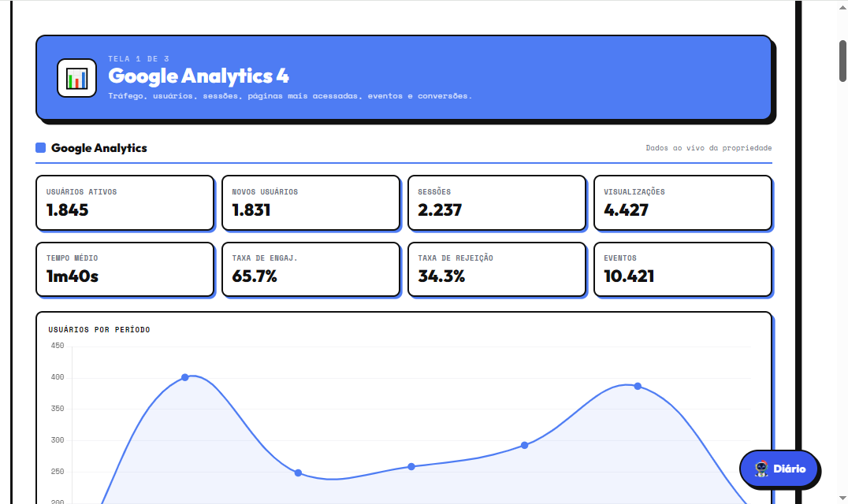The height and width of the screenshot is (504, 848).
Task: Click the vertical scrollbar thumb
Action: pyautogui.click(x=842, y=61)
